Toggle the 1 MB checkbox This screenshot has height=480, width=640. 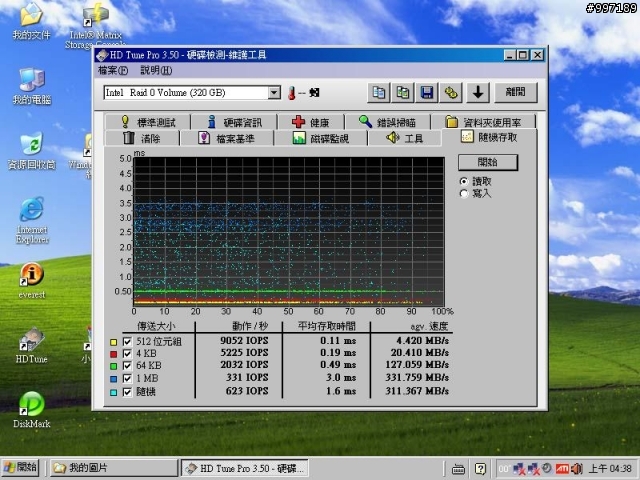[x=127, y=378]
